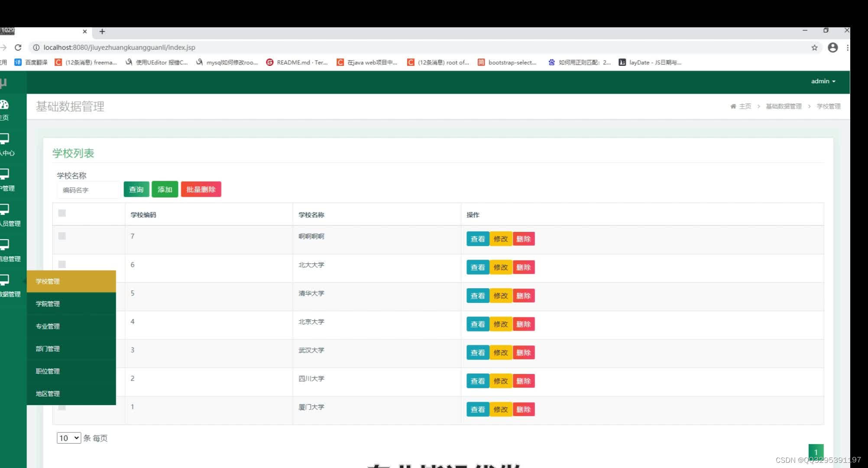
Task: Open the 如何用正则匹配 bookmark
Action: [x=580, y=62]
